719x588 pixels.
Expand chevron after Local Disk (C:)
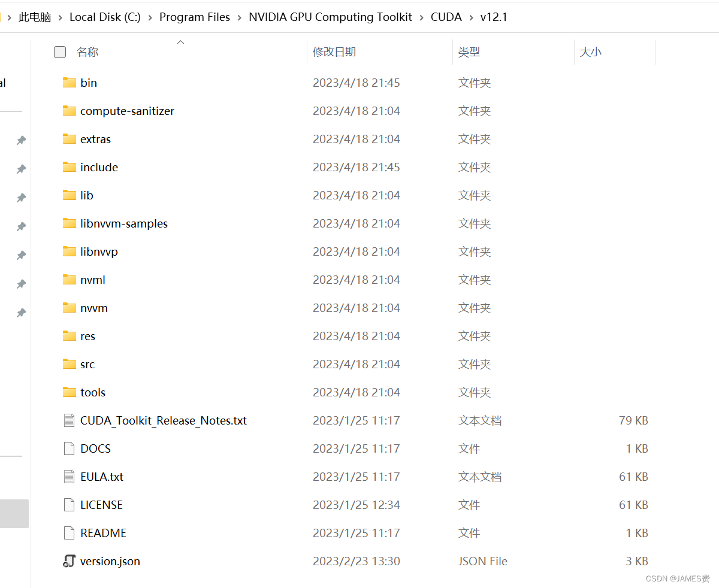pyautogui.click(x=150, y=17)
